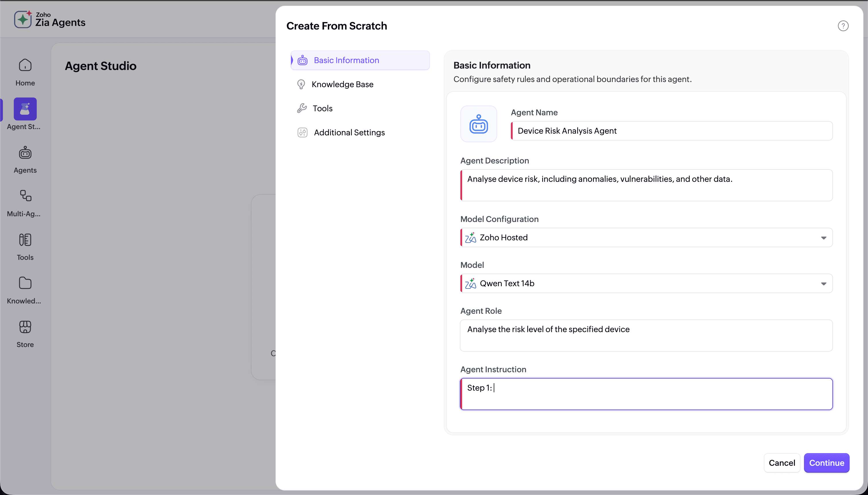Open the Zoho Hosted combo box

point(646,237)
